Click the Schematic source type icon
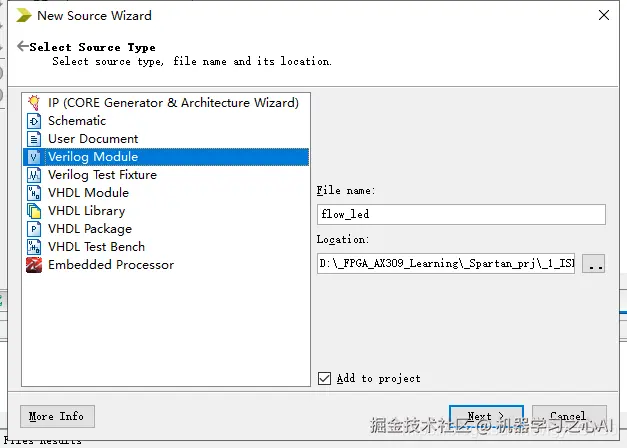Viewport: 627px width, 448px height. [x=34, y=121]
